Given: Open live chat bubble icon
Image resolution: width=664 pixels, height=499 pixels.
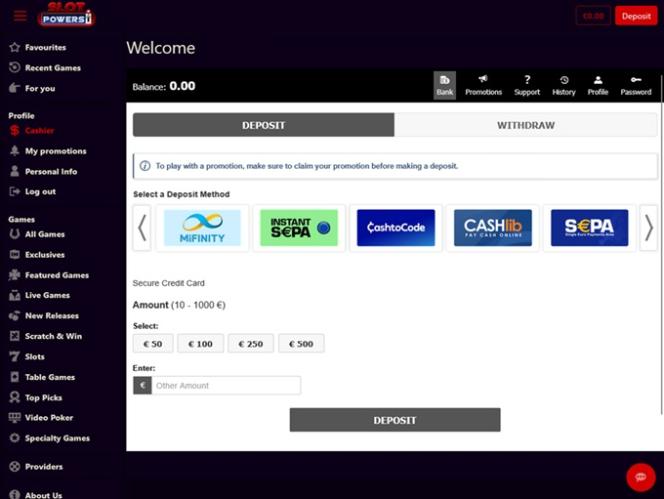Looking at the screenshot, I should point(640,477).
